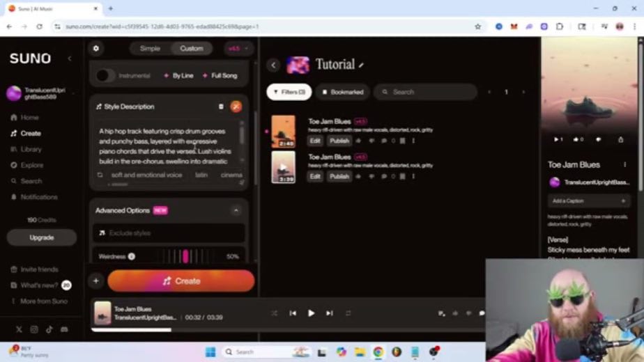Toggle the Instrumental switch

105,75
